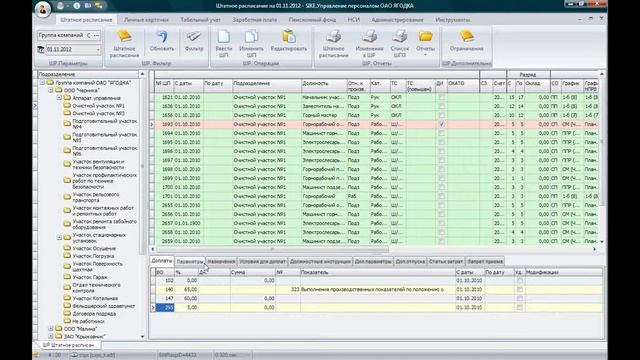Click folder icon of Очистной участок №1
Viewport: 640px width, 360px height.
coord(67,106)
